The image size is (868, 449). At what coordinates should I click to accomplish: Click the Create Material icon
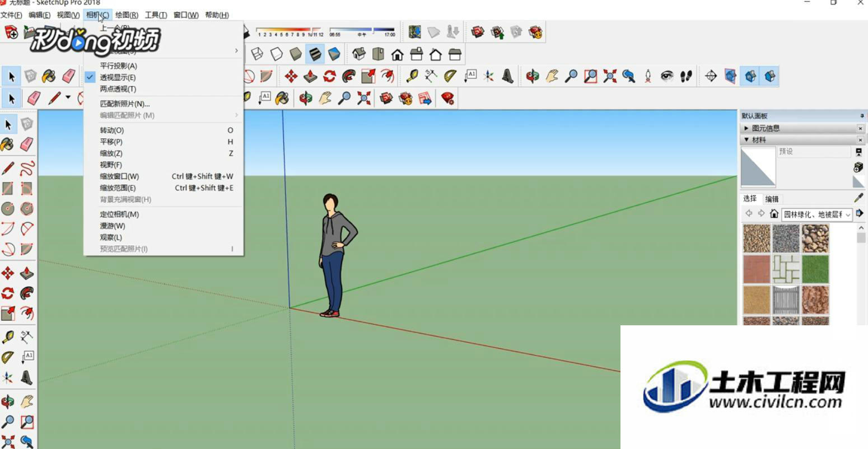pos(858,167)
